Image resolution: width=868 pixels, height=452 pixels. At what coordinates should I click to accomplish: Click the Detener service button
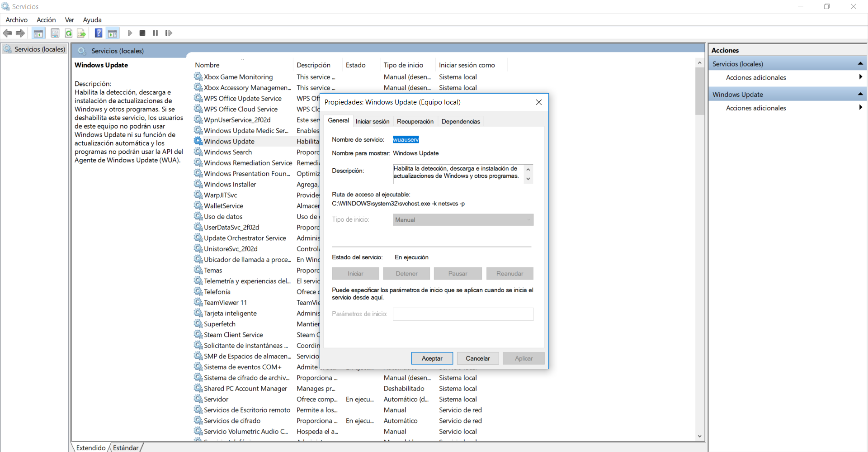[406, 274]
